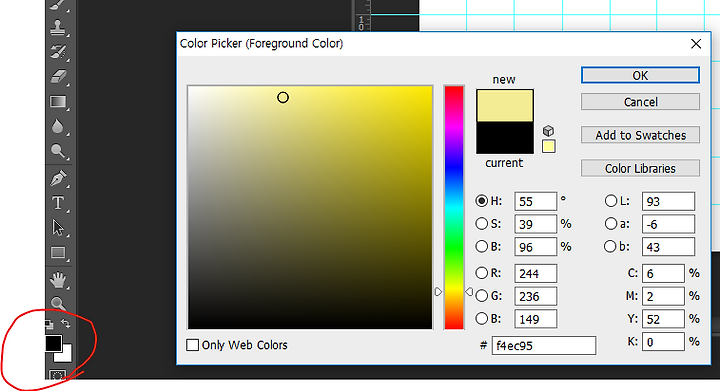Reset default foreground and background colors
The width and height of the screenshot is (720, 391).
pyautogui.click(x=49, y=325)
